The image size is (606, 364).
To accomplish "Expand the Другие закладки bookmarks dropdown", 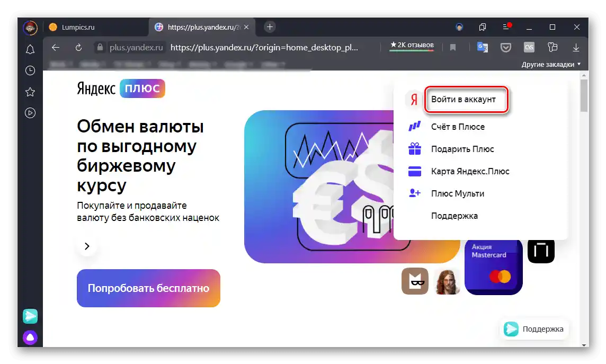I will [551, 65].
